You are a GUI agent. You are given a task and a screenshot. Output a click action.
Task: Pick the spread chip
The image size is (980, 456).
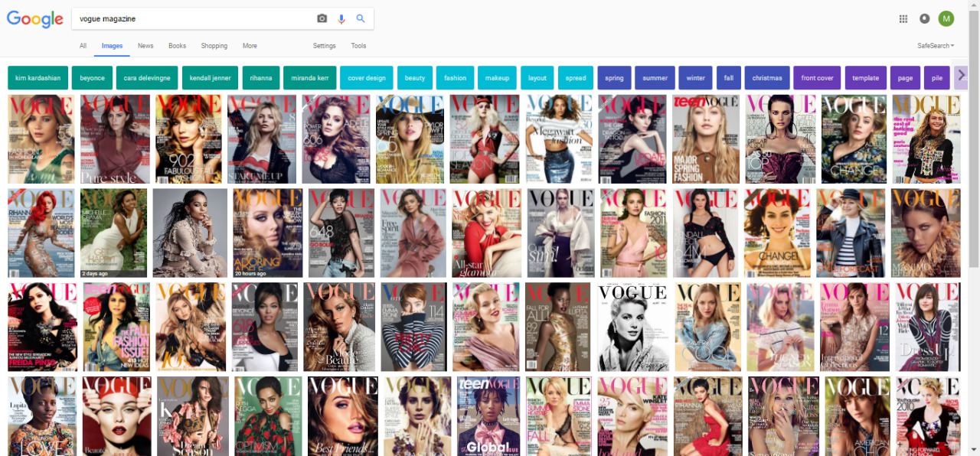click(x=576, y=78)
